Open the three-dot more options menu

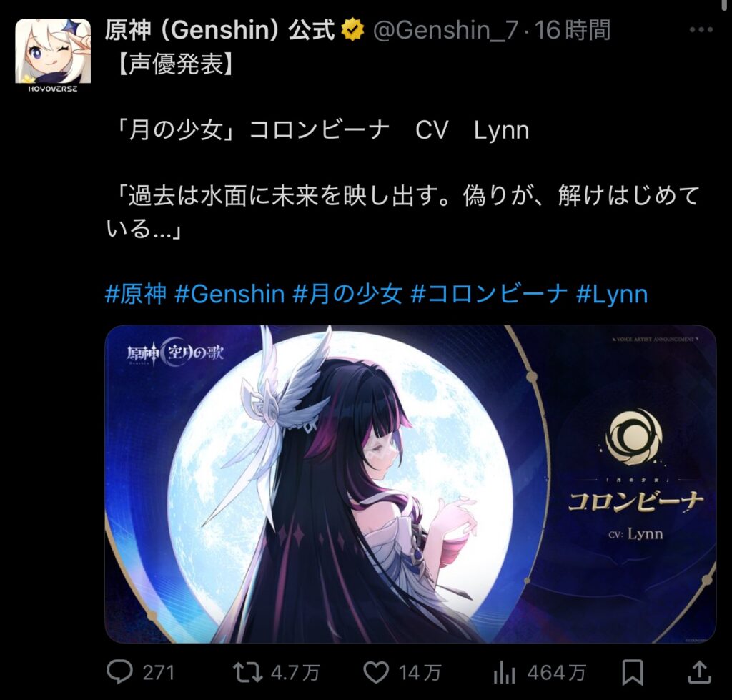[701, 30]
